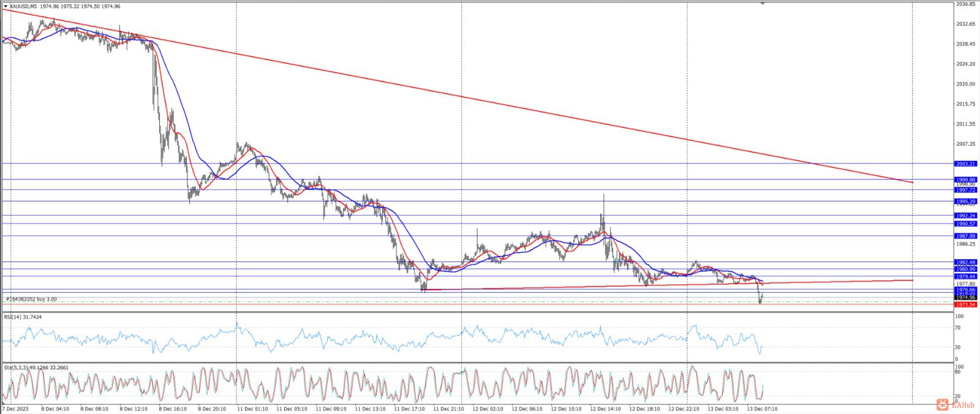
Task: Select the 1980.99 level price label
Action: (966, 269)
